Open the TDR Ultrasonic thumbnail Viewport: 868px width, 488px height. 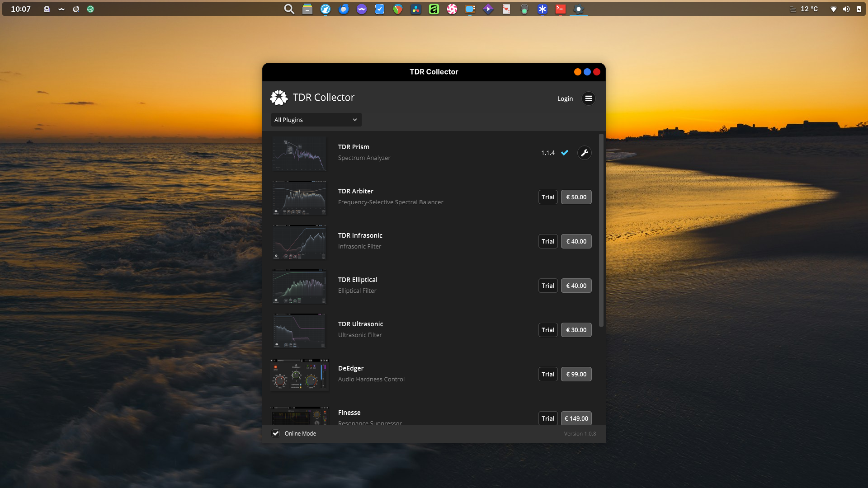point(299,331)
